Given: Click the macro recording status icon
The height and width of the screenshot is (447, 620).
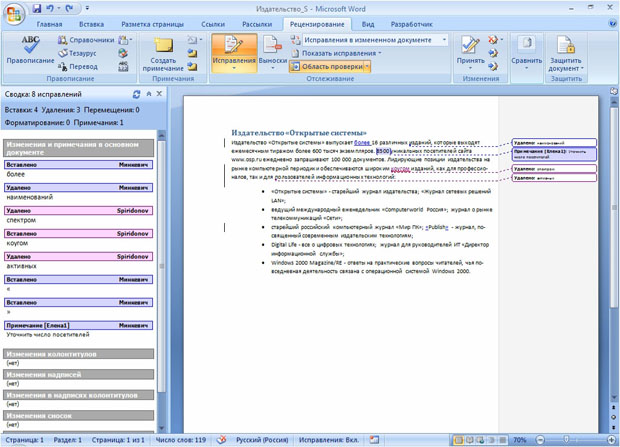Looking at the screenshot, I should click(x=374, y=440).
